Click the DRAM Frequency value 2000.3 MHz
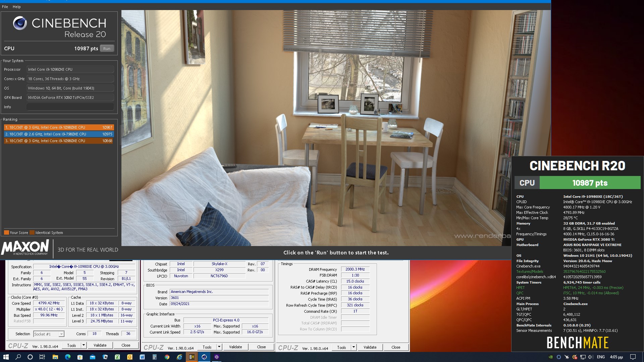The image size is (644, 362). 355,269
